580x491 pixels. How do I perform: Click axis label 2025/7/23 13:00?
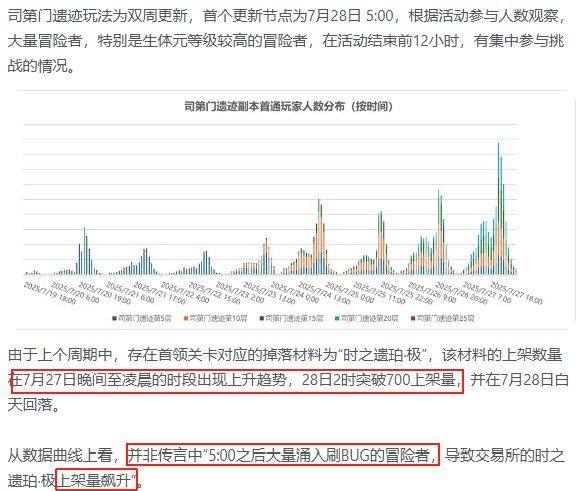(269, 293)
